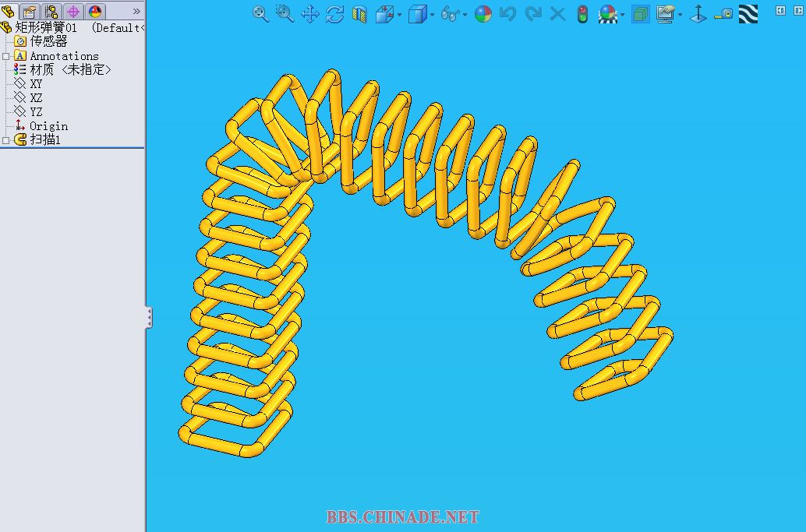This screenshot has height=532, width=806.
Task: Select the Zoom to Area tool
Action: tap(285, 14)
